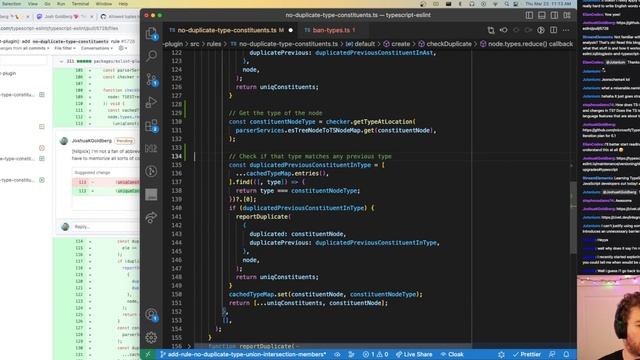
Task: Collapse the diff file header in GitHub
Action: coord(61,61)
